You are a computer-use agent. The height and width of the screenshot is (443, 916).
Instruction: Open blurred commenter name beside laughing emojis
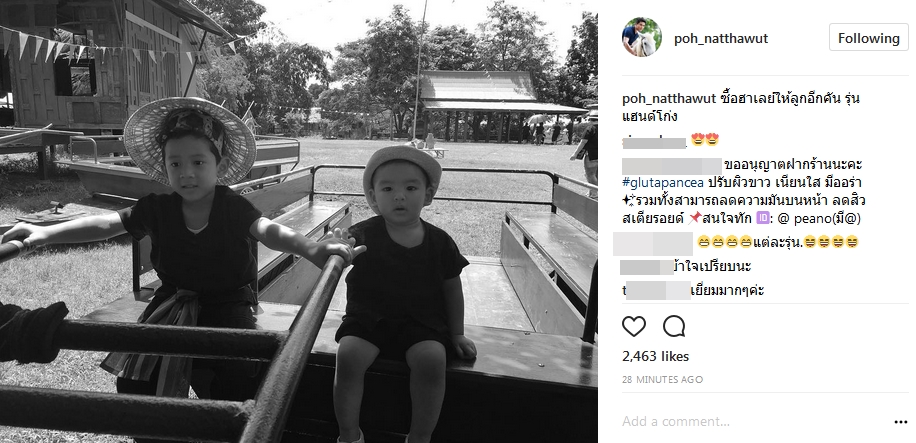(x=654, y=244)
